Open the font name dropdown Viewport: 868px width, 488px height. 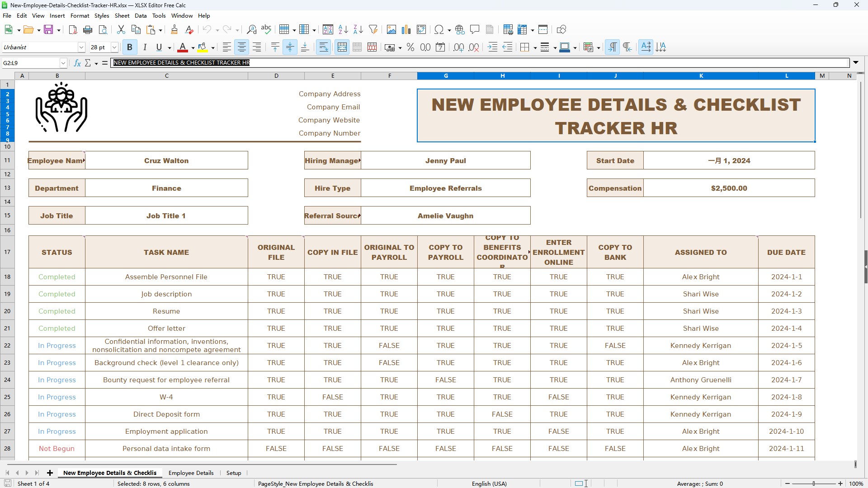point(81,47)
